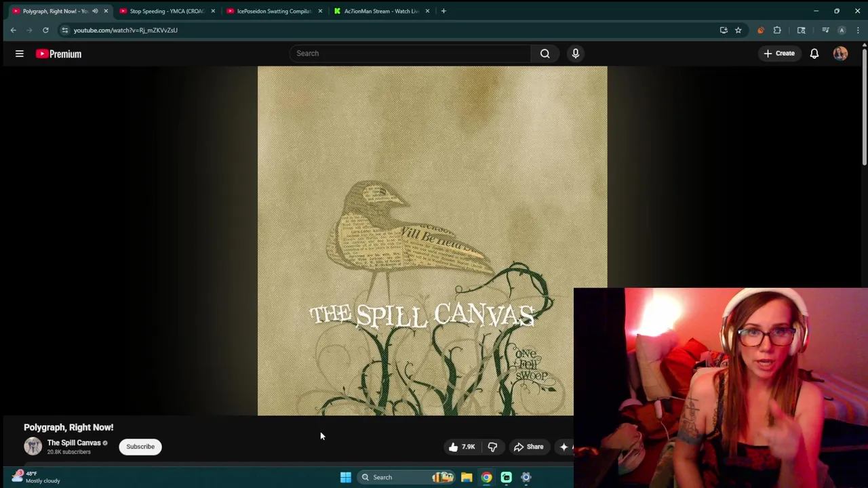The height and width of the screenshot is (488, 868).
Task: Close the Polygraph, Right Now! tab
Action: (x=106, y=11)
